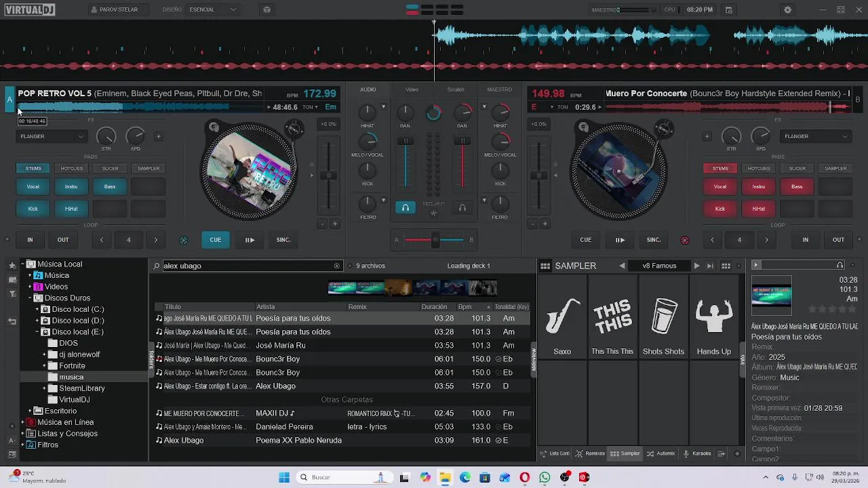Open deck A TON key dropdown
This screenshot has height=488, width=868.
pyautogui.click(x=310, y=107)
